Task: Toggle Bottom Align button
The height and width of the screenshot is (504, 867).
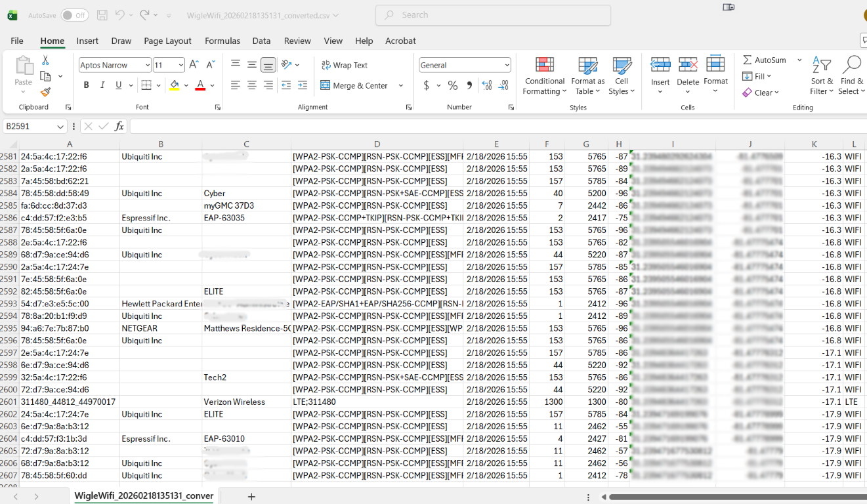Action: [268, 65]
